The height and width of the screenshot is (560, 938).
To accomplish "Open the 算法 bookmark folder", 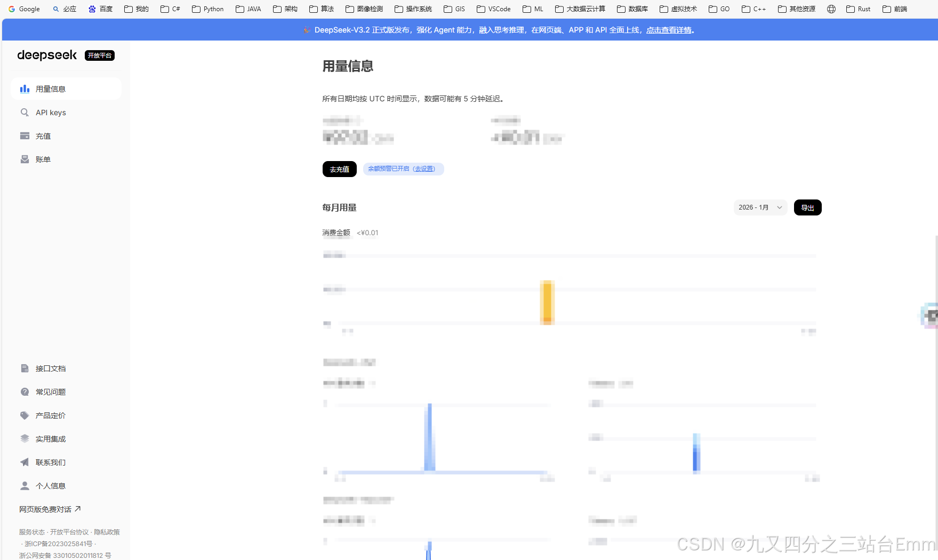I will (322, 9).
